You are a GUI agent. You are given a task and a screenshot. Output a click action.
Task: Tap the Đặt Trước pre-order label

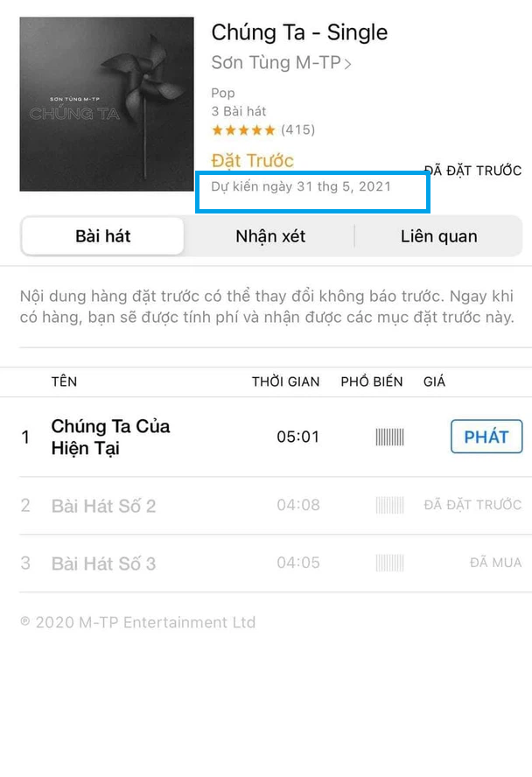coord(252,160)
